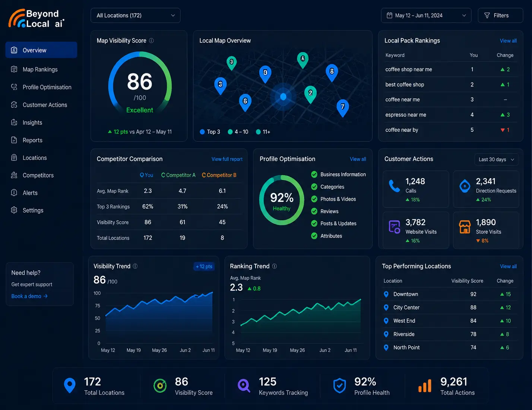This screenshot has height=410, width=532.
Task: Click the Keywords Tracking magnifier icon
Action: coord(244,386)
